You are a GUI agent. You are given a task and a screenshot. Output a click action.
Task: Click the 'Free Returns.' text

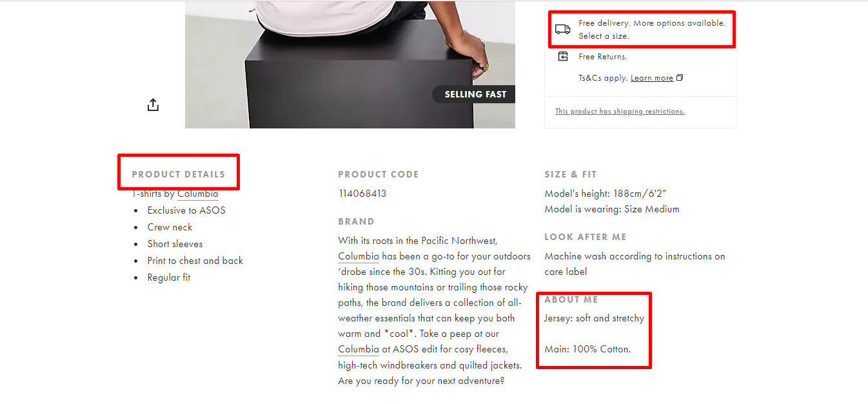pyautogui.click(x=603, y=57)
